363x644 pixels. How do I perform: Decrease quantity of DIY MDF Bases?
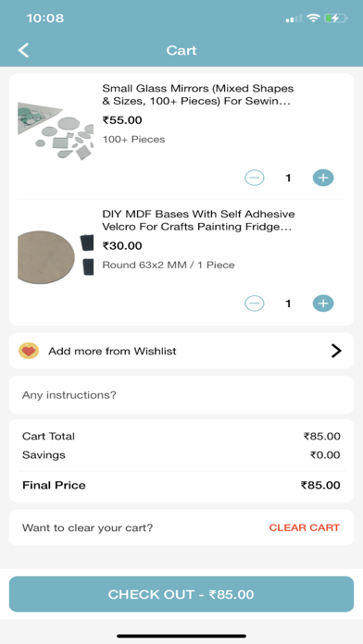[x=255, y=303]
